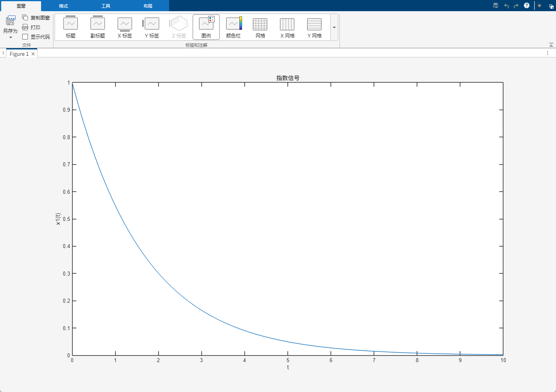The image size is (556, 392).
Task: Open the three-dot document actions menu
Action: click(548, 53)
